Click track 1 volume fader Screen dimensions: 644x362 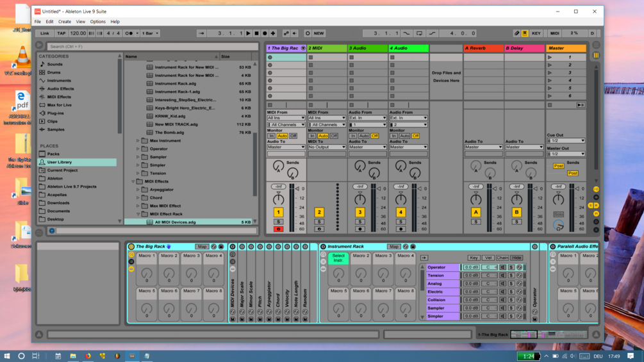click(x=297, y=189)
